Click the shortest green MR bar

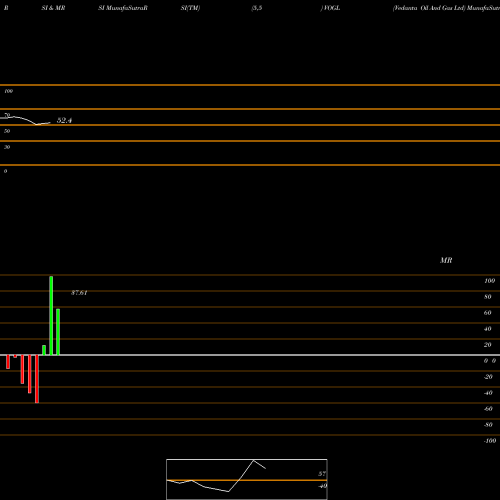click(x=44, y=350)
